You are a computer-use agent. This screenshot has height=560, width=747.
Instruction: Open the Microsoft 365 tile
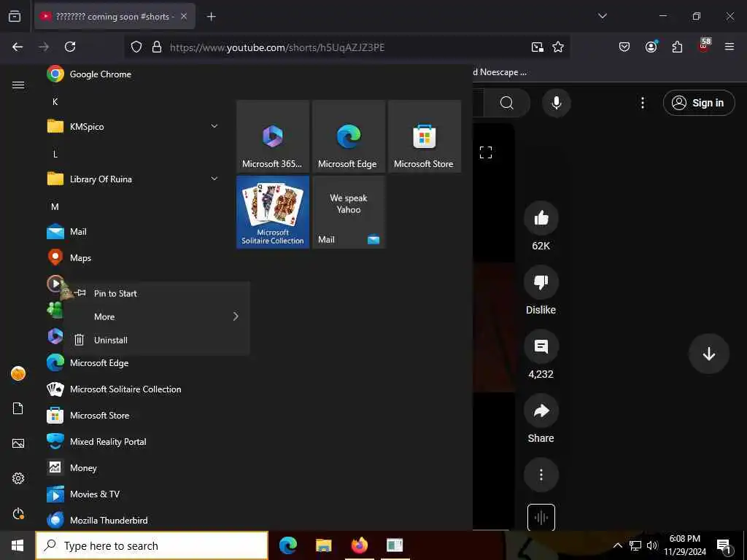point(273,136)
